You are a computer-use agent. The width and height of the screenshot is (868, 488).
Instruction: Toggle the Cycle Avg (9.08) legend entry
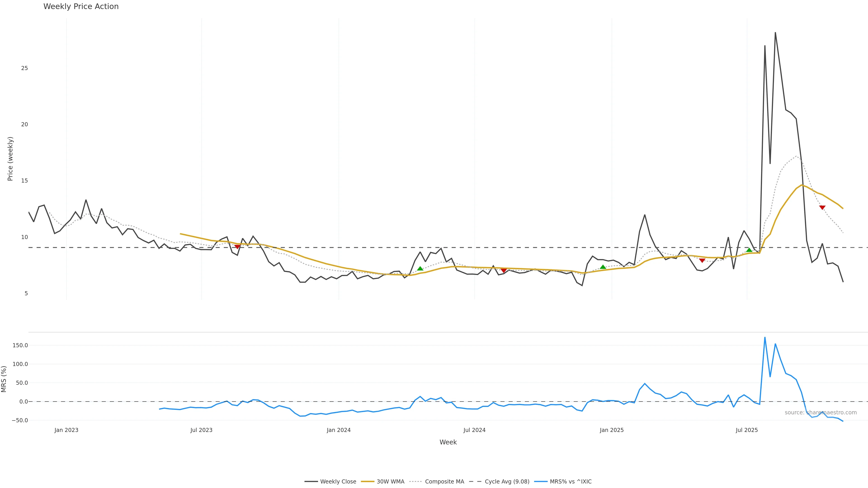(x=507, y=482)
